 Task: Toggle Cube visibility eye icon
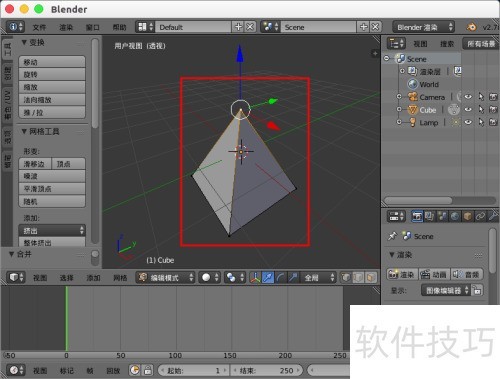468,109
